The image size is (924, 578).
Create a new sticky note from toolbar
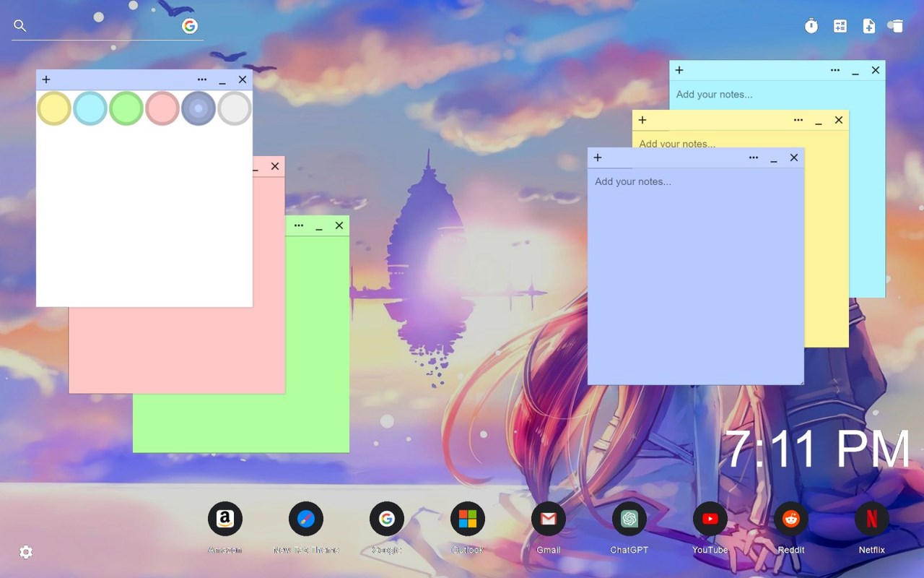[x=869, y=26]
